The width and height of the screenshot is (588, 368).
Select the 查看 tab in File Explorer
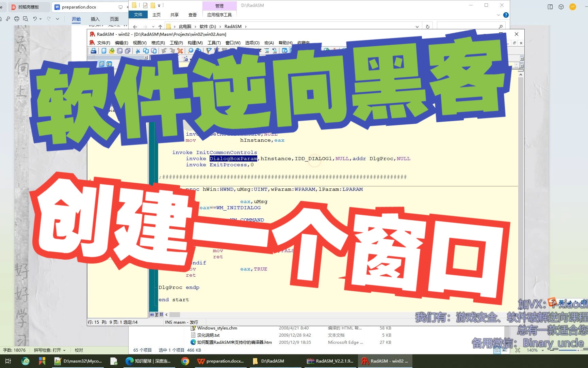click(193, 15)
